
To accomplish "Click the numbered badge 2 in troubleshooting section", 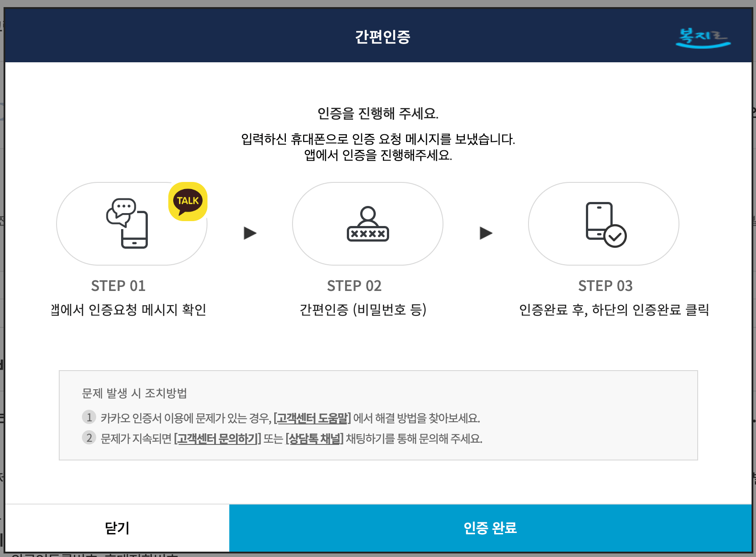I will (x=89, y=439).
